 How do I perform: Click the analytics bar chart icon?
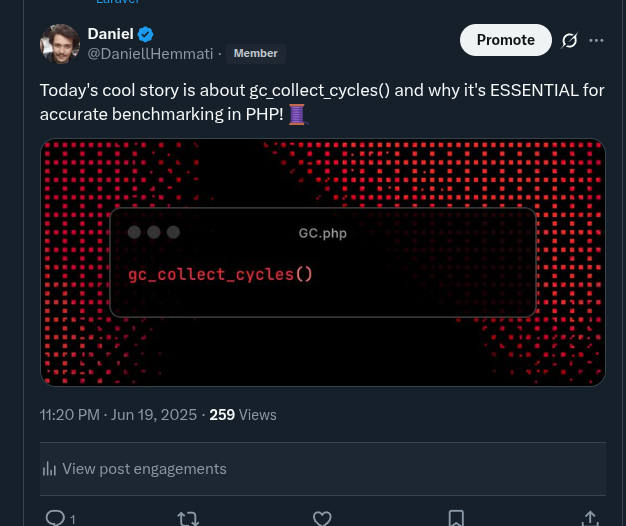pyautogui.click(x=49, y=469)
